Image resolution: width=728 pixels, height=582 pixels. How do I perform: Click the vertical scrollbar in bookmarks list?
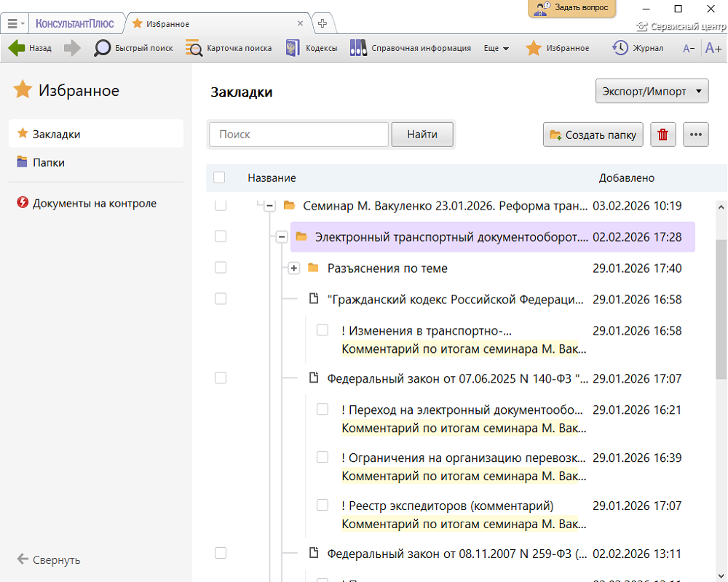721,309
